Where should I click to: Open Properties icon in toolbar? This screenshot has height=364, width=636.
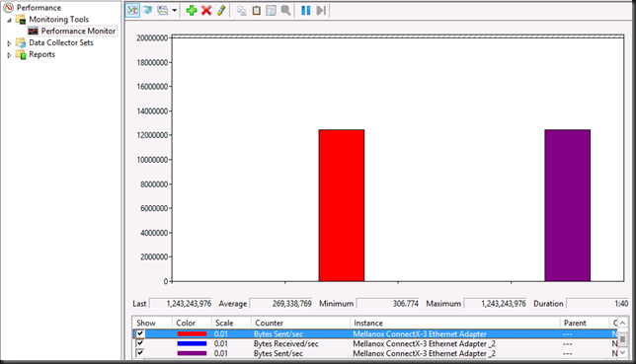point(271,10)
